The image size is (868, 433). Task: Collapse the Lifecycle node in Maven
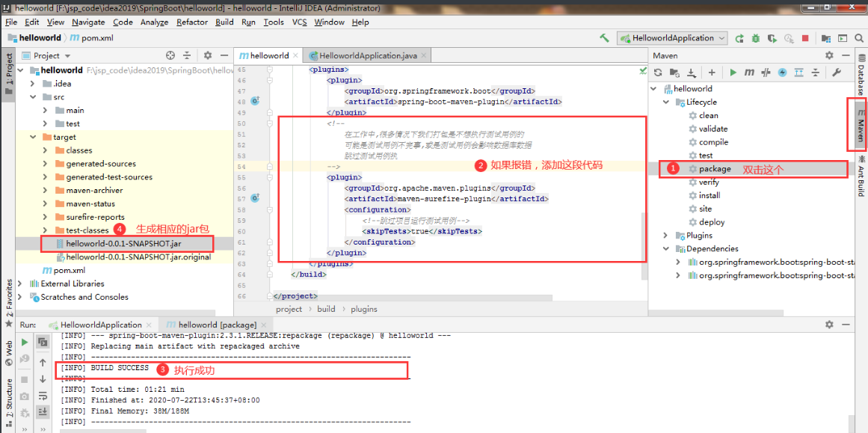point(666,102)
